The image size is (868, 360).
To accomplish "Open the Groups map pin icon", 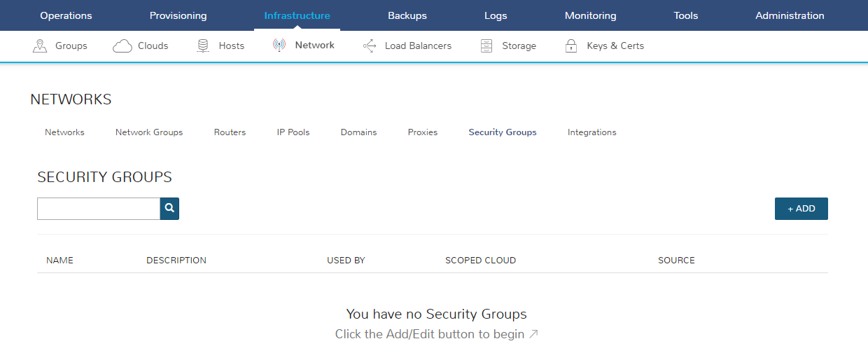I will coord(40,46).
